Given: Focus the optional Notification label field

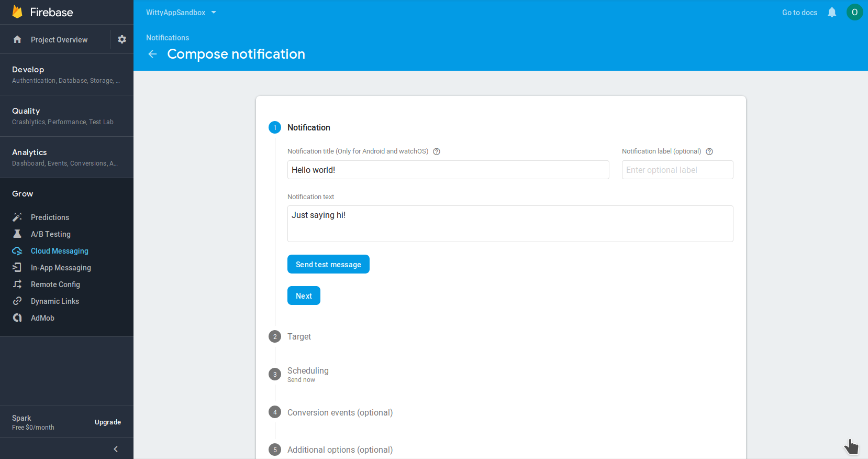Looking at the screenshot, I should [677, 170].
